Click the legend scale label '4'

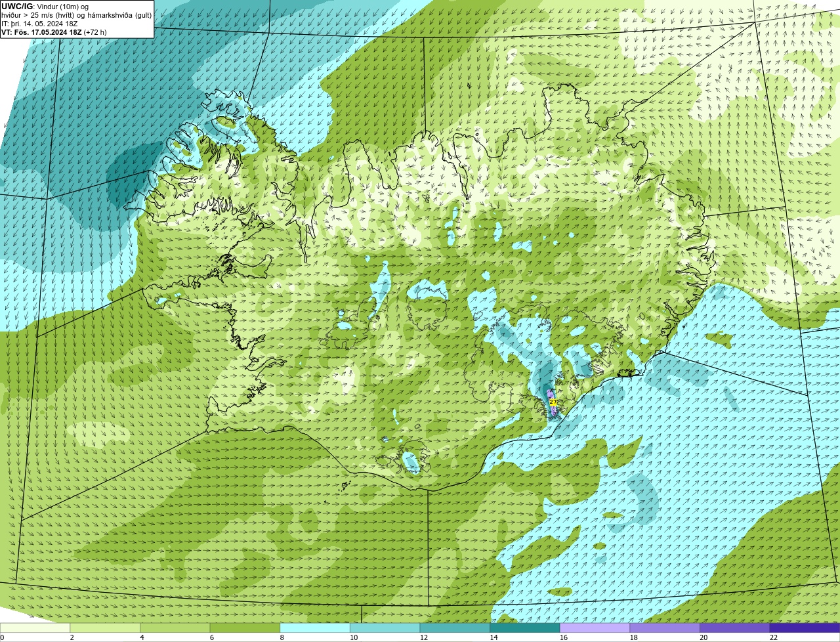click(142, 637)
